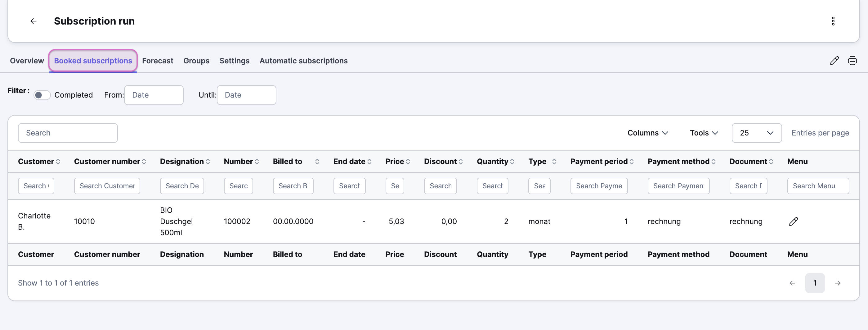Sort by Billed to column arrows

click(x=317, y=162)
